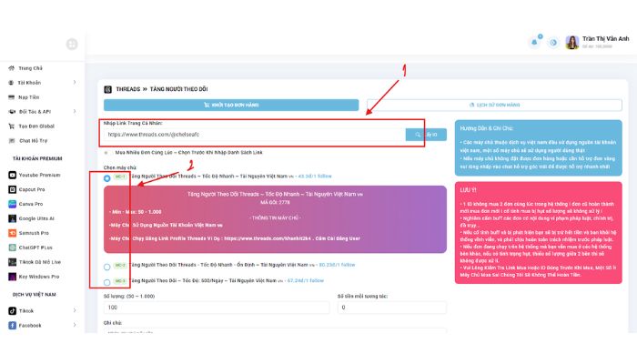Expand the Đối Tác & API chevron
Image resolution: width=637 pixels, height=364 pixels.
[75, 111]
